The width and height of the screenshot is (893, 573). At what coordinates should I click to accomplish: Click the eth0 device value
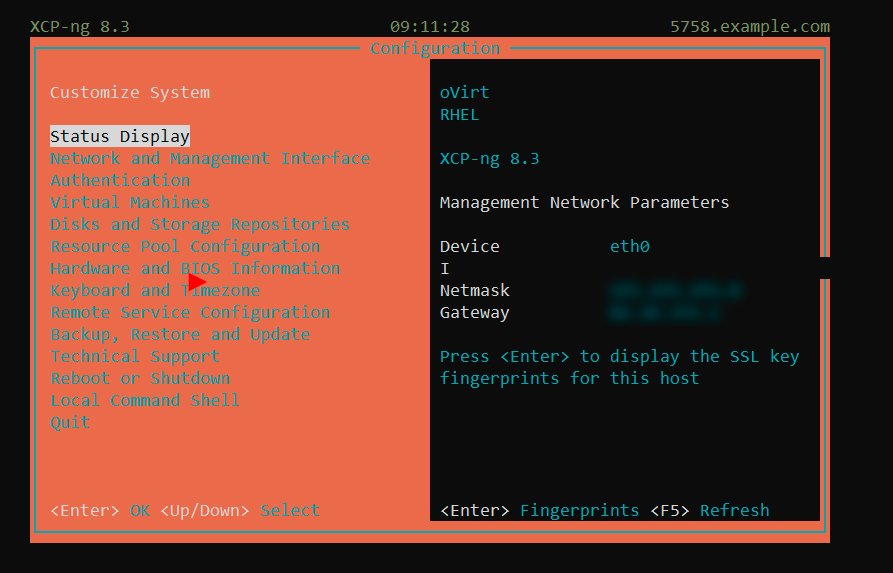pyautogui.click(x=630, y=247)
